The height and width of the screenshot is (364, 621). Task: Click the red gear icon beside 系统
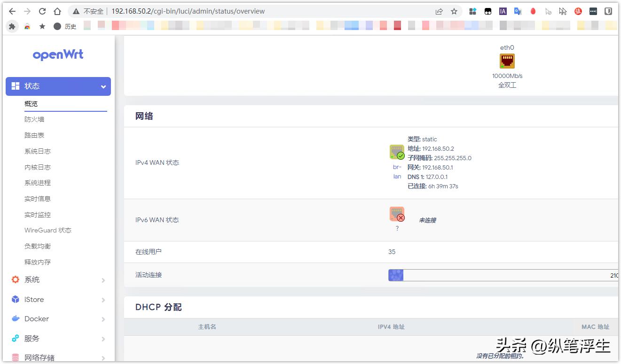(x=15, y=279)
